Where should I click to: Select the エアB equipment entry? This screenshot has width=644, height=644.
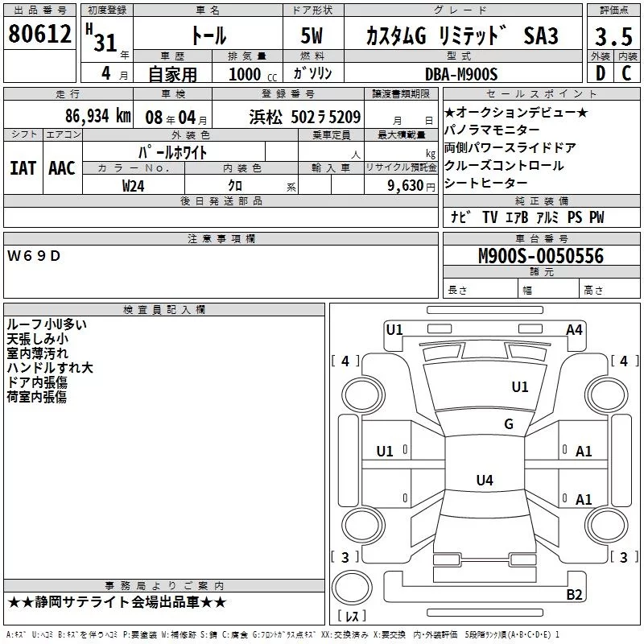517,217
